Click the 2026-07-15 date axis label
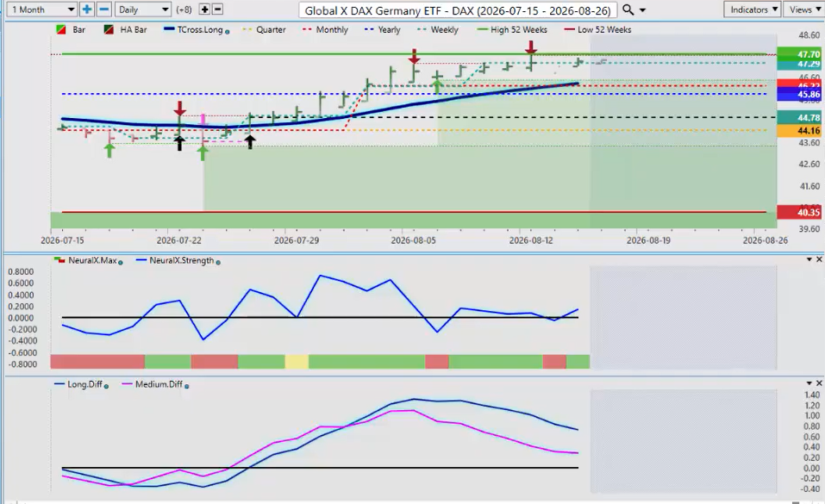Viewport: 825px width, 504px height. pos(62,240)
